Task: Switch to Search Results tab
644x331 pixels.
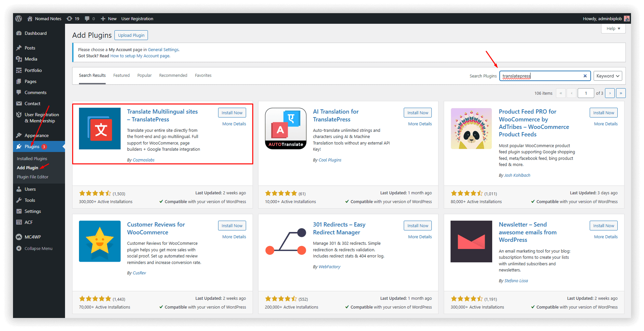Action: [92, 75]
